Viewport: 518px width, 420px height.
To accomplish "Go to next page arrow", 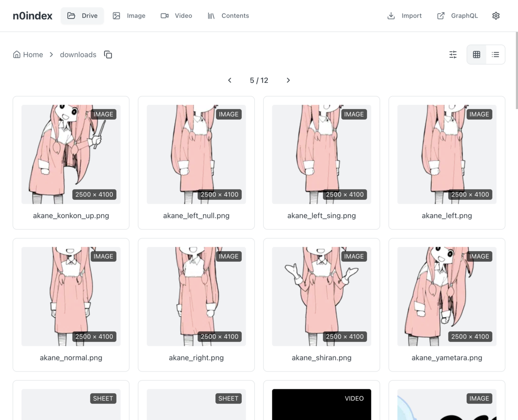I will tap(288, 80).
